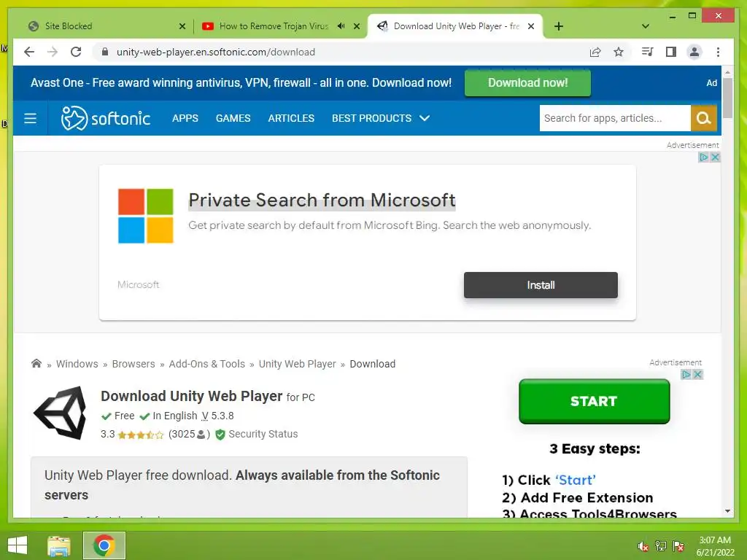Viewport: 747px width, 560px height.
Task: Open the Softonic hamburger menu
Action: pyautogui.click(x=30, y=118)
